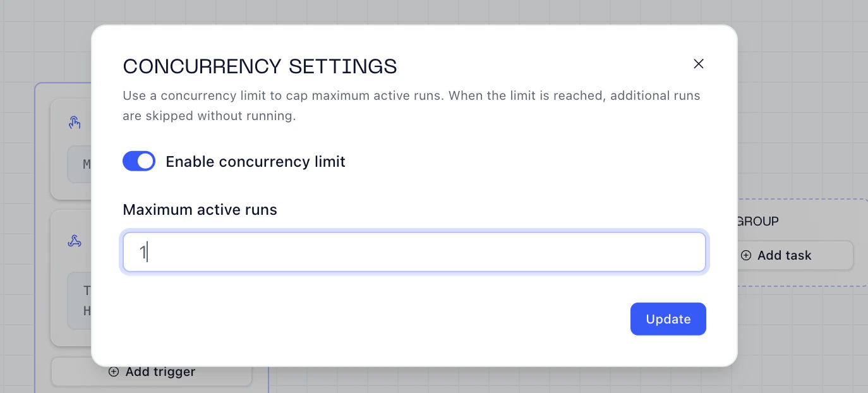
Task: Click the workflow node icon on the task card
Action: click(x=75, y=240)
